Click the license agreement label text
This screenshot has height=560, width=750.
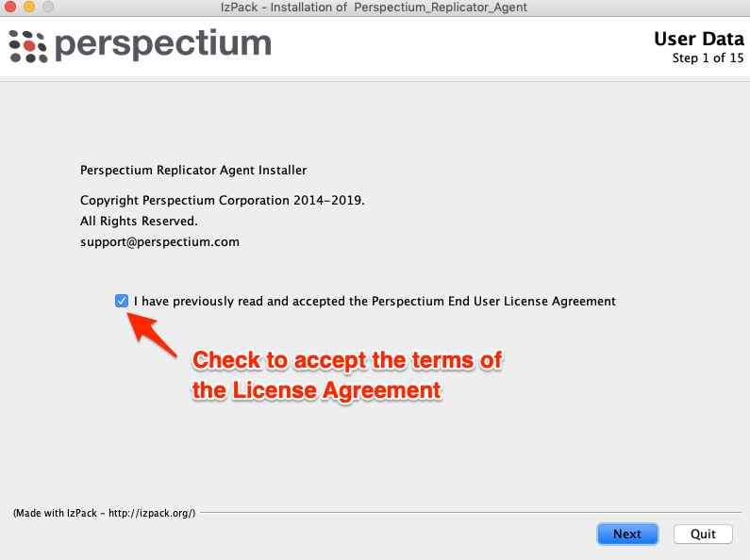coord(375,301)
